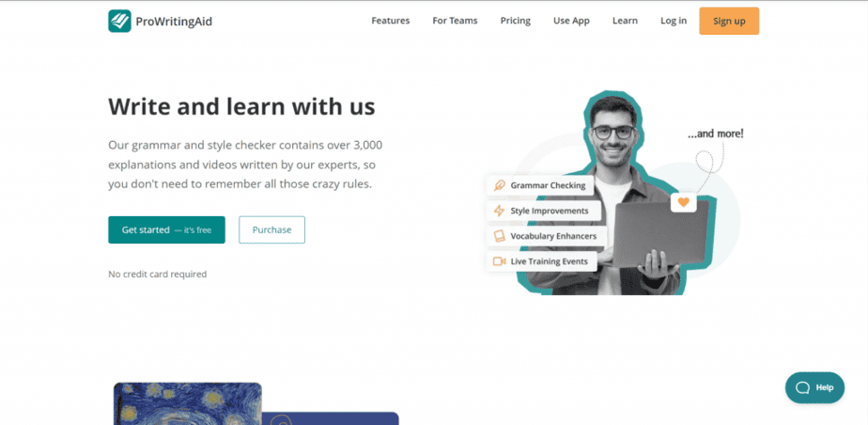Click Get started — it's free button
868x425 pixels.
tap(166, 230)
